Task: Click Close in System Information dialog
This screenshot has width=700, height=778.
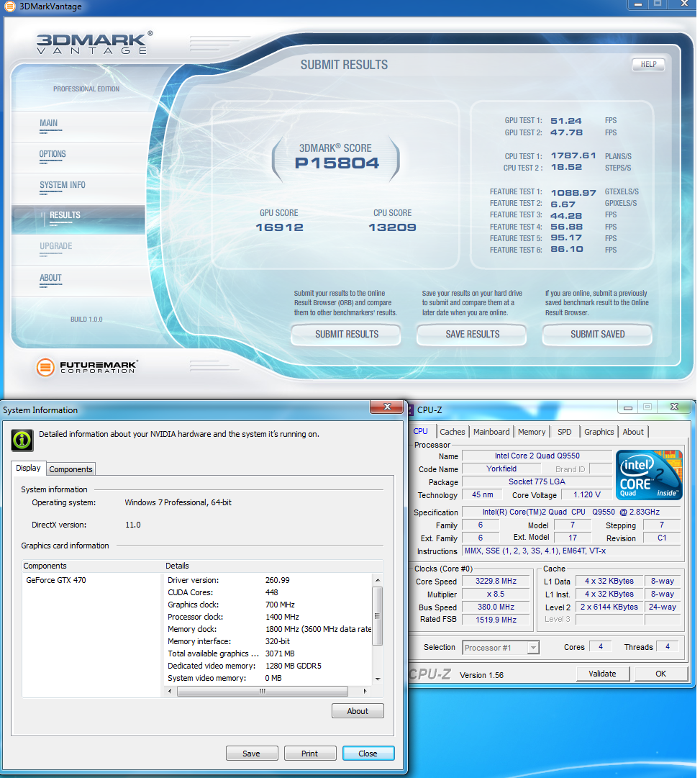Action: click(x=368, y=754)
